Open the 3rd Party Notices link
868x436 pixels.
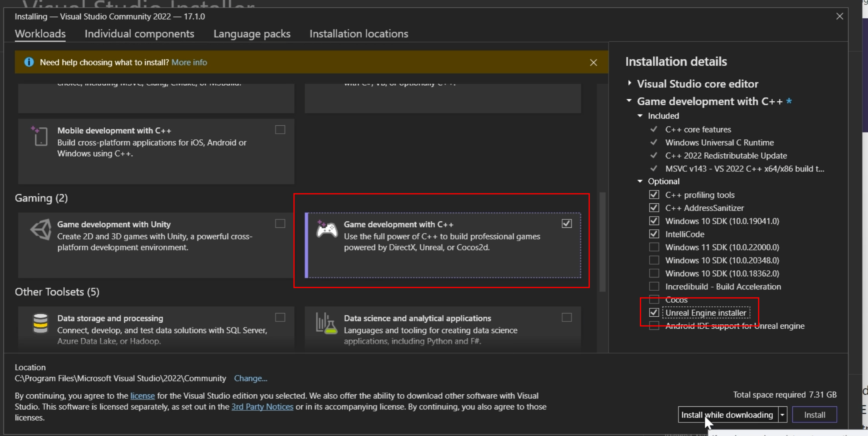click(262, 407)
